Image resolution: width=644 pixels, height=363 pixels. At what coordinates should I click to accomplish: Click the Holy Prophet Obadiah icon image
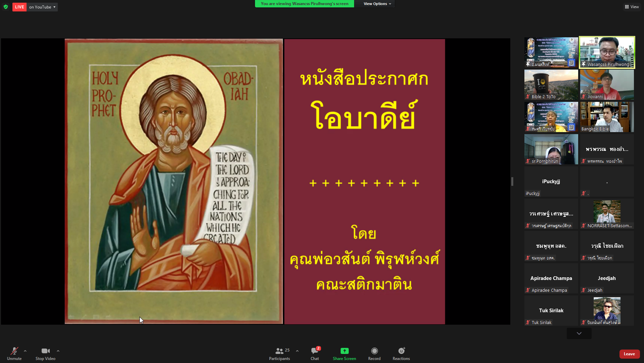point(174,181)
